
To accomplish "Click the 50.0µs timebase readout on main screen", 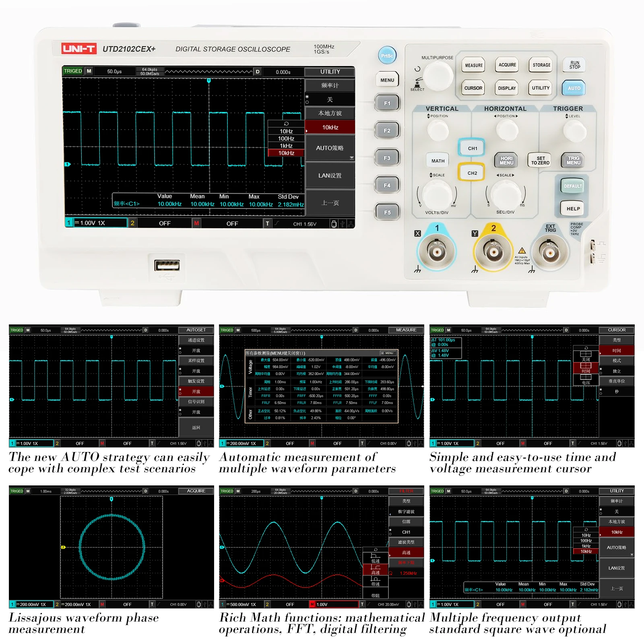I will pos(114,71).
